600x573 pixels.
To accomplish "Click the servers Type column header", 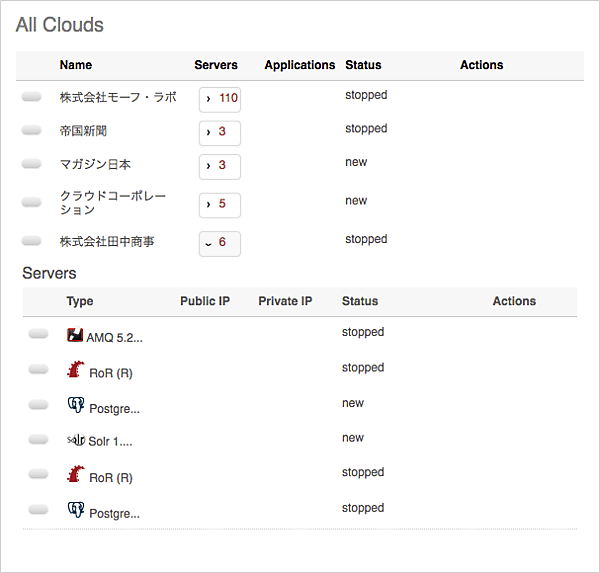I will [80, 301].
